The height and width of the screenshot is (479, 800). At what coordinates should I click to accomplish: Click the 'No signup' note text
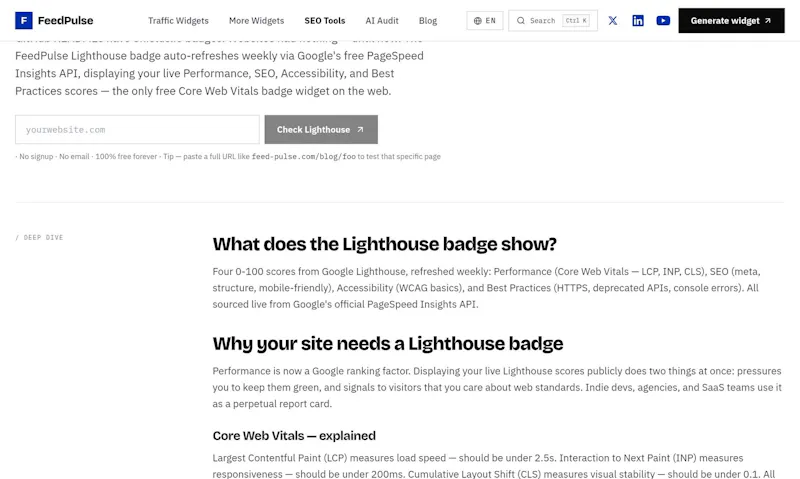tap(36, 157)
